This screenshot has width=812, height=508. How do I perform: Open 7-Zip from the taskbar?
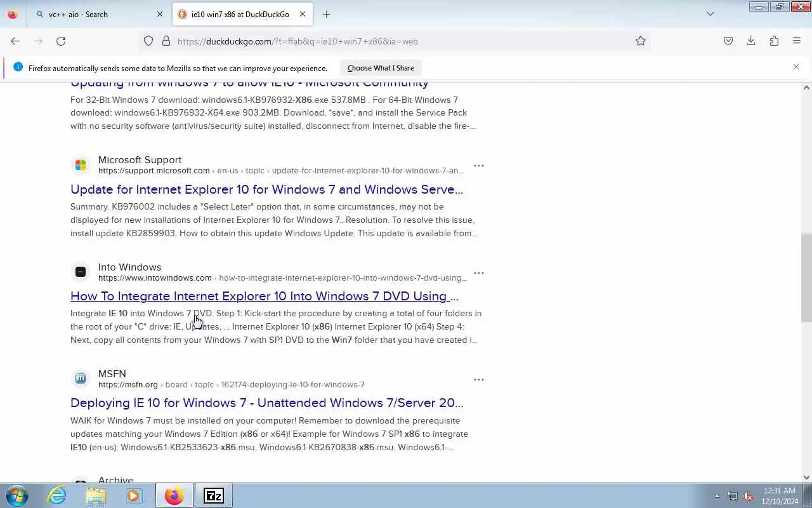pyautogui.click(x=214, y=495)
